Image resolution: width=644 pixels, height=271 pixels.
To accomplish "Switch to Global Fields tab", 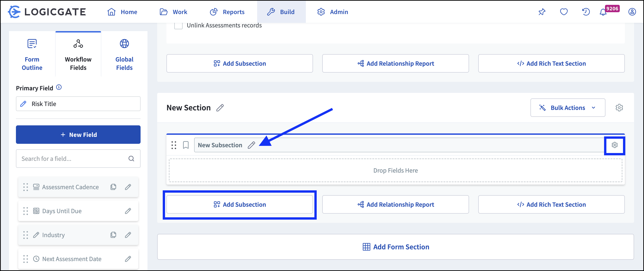I will [x=124, y=54].
